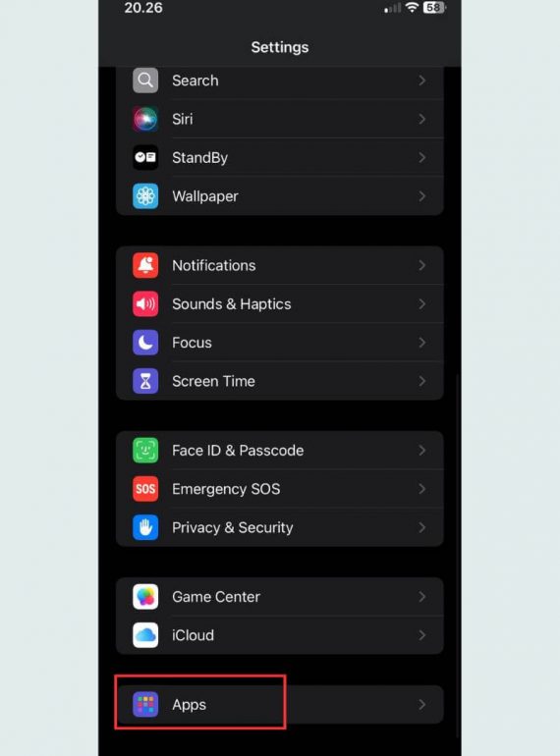Open the Wallpaper settings label
The height and width of the screenshot is (756, 560).
click(205, 196)
